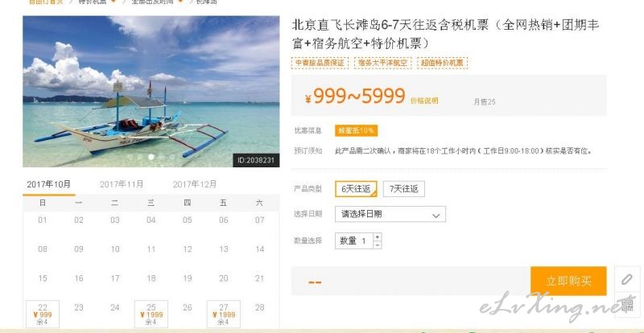Open the dropdown arrow after 特价机票 breadcrumb
Image resolution: width=644 pixels, height=333 pixels.
[x=114, y=2]
